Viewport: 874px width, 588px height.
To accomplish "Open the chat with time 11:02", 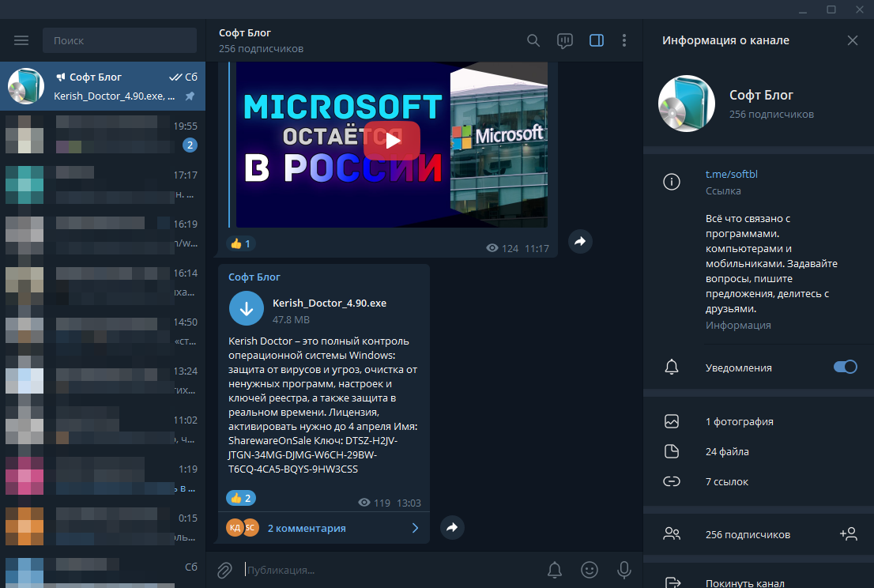I will pyautogui.click(x=103, y=430).
